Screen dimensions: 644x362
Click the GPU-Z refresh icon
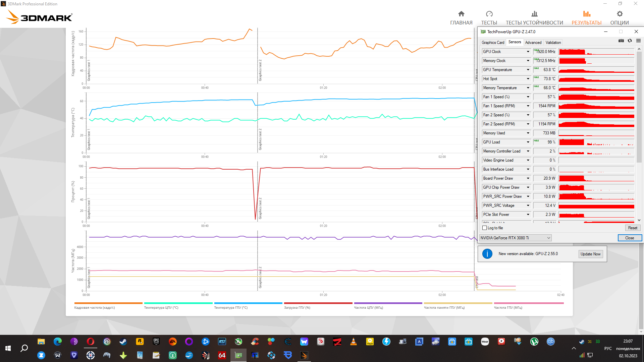click(x=630, y=41)
